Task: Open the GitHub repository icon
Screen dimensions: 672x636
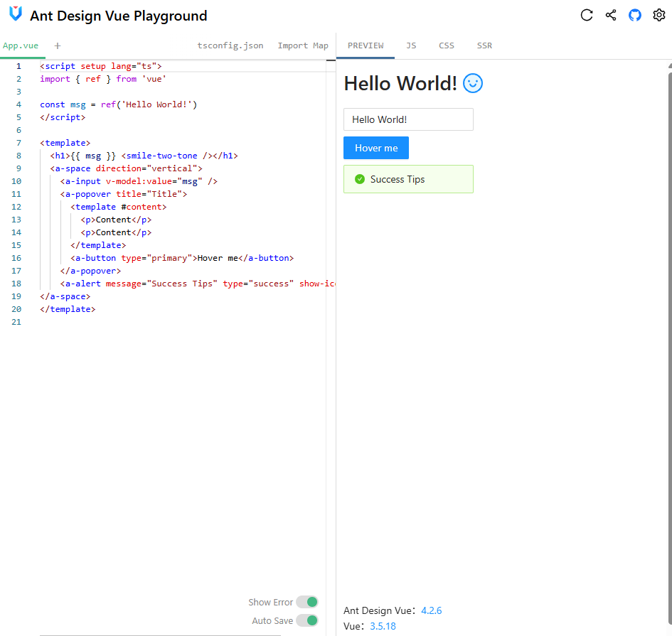Action: 635,15
